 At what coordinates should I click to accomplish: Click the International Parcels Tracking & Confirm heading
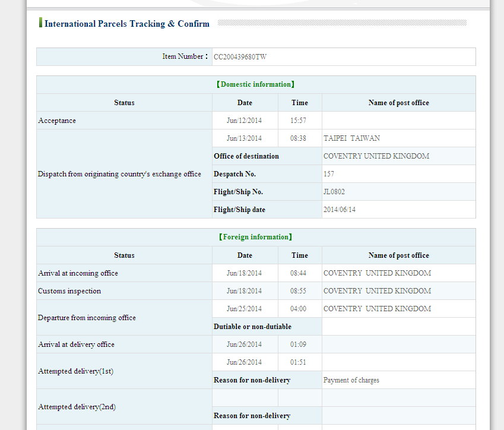click(x=127, y=24)
